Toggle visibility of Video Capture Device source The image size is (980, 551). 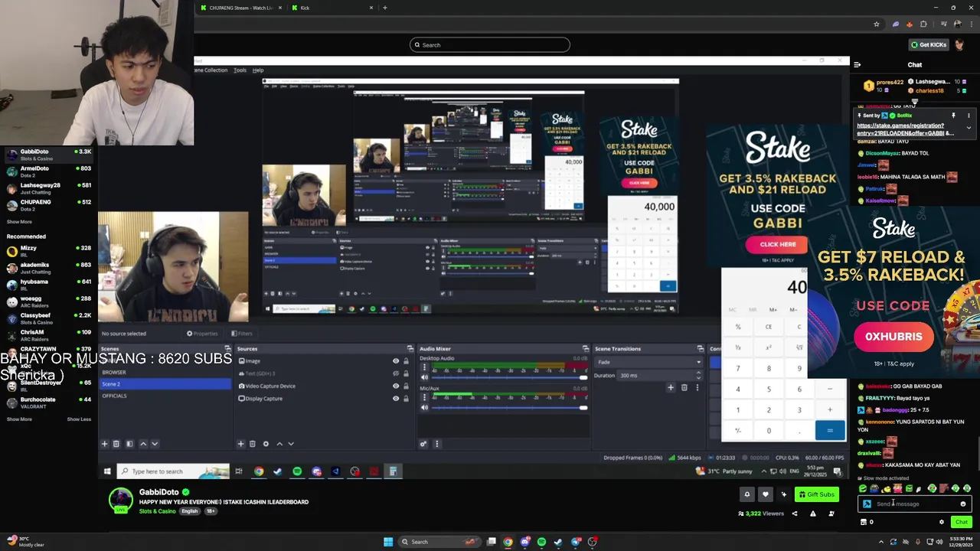396,386
